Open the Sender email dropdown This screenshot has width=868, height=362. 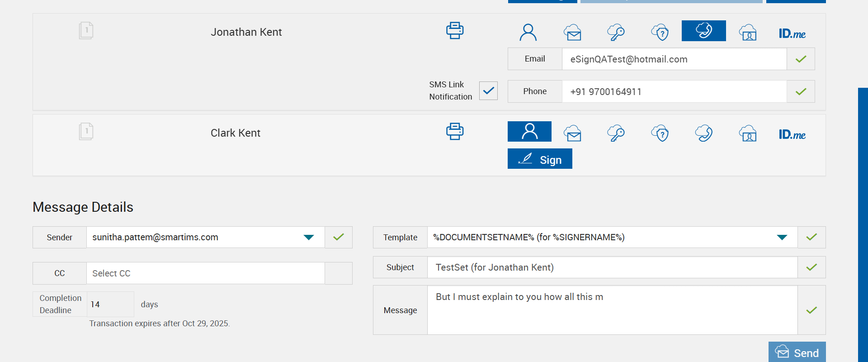coord(309,238)
